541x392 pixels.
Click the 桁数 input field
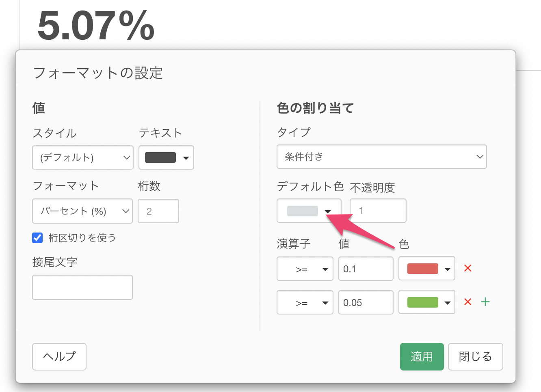(x=158, y=211)
